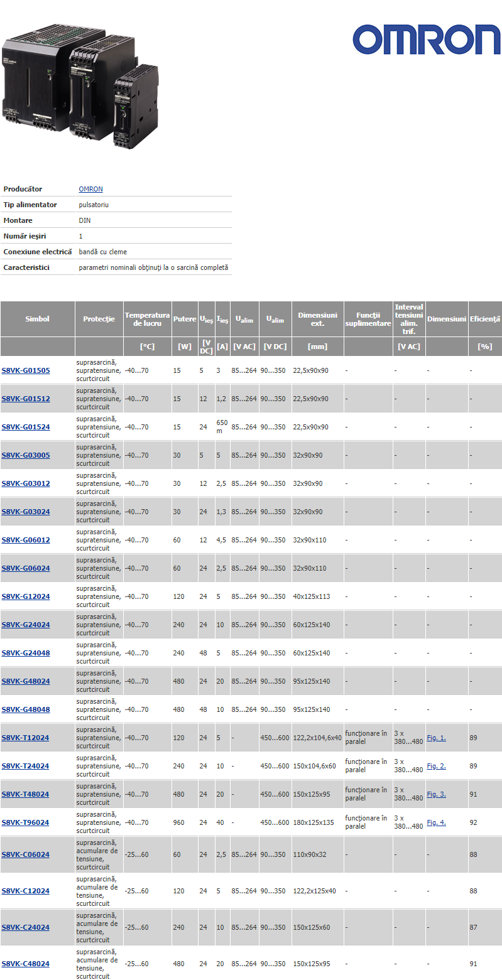The height and width of the screenshot is (980, 502).
Task: Open product S8VK-G01512
Action: tap(26, 399)
